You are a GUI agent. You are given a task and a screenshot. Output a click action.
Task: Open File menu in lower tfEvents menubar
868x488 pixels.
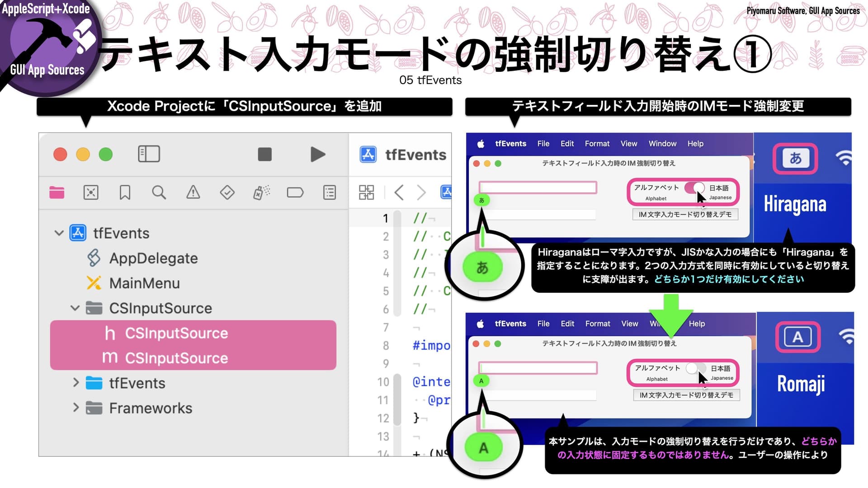[543, 324]
